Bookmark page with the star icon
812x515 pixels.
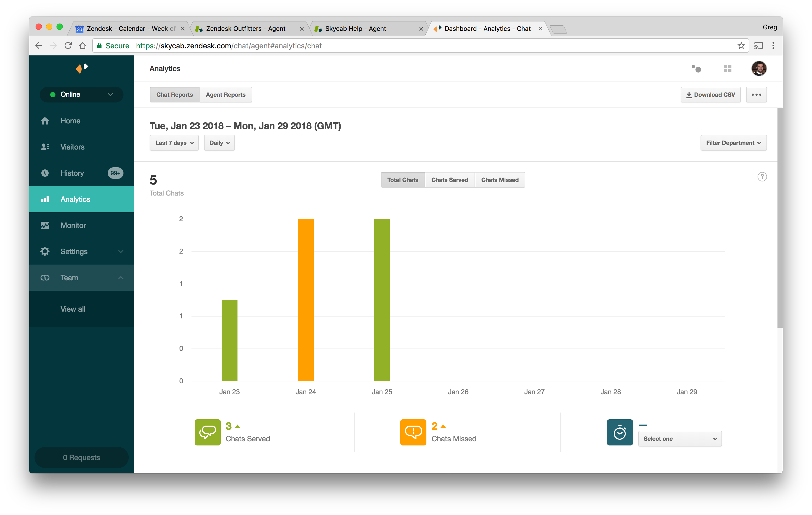point(741,46)
